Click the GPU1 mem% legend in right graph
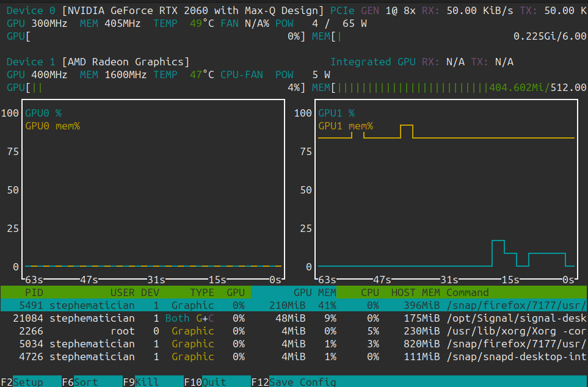 coord(345,126)
